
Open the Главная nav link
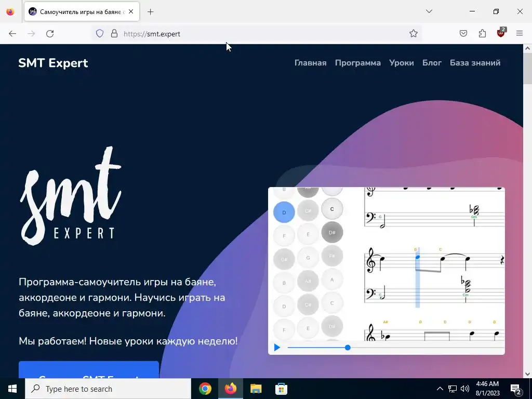[311, 63]
